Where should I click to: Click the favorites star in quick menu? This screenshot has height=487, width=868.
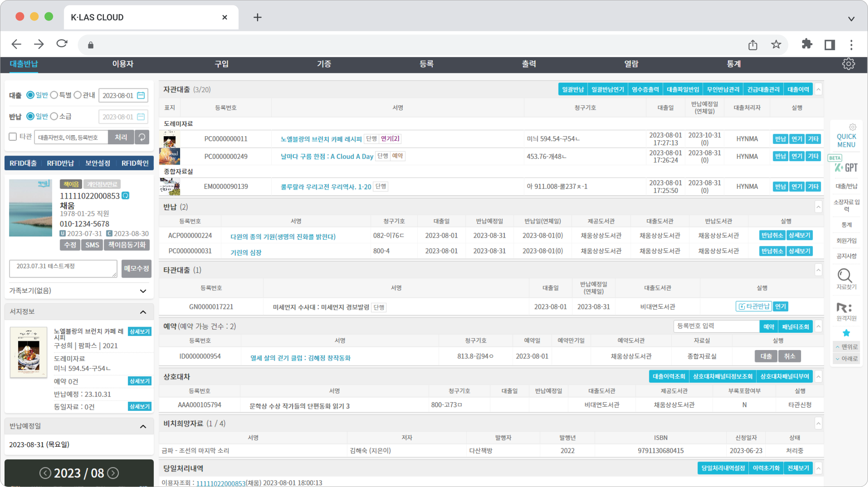846,333
